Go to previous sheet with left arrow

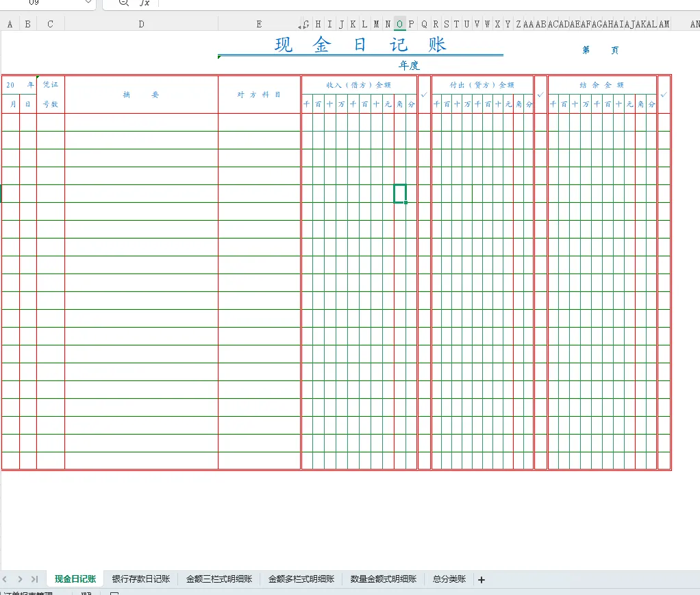5,579
